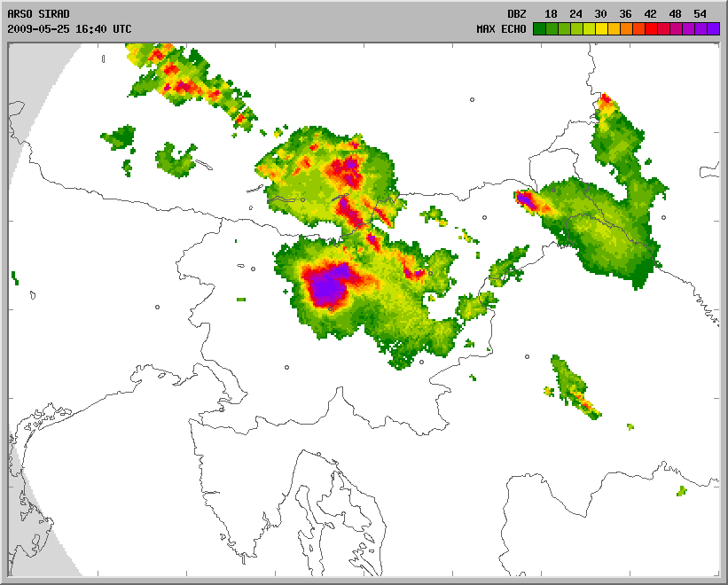
Task: Click the large purple storm core at map center
Action: click(329, 285)
